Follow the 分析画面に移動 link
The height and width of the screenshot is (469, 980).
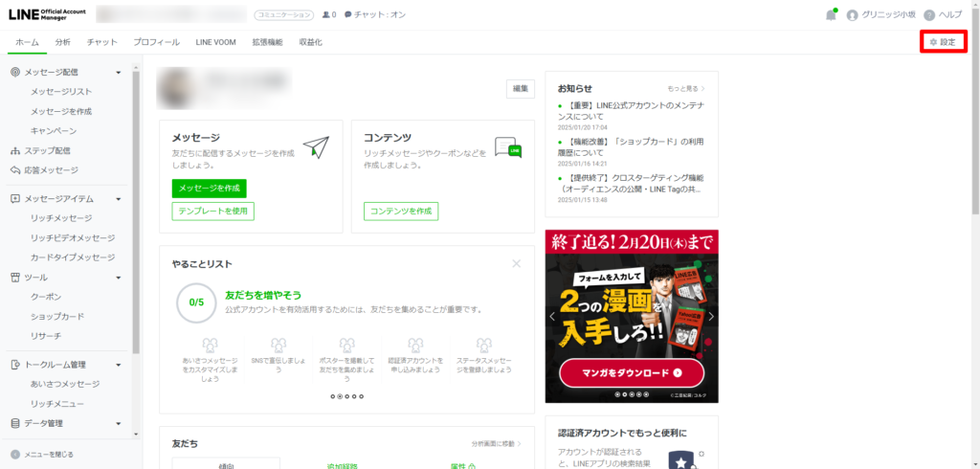pos(497,443)
